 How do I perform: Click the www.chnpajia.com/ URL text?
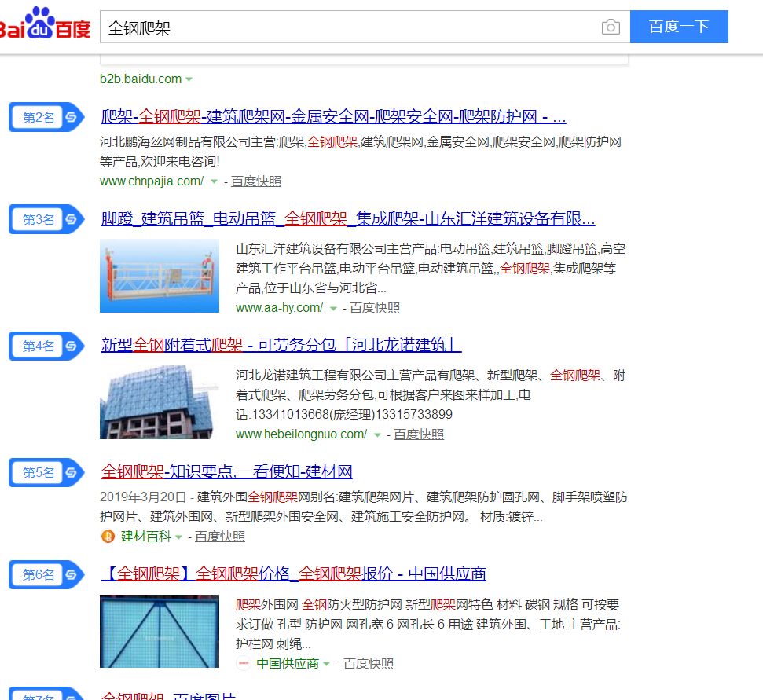click(x=152, y=181)
